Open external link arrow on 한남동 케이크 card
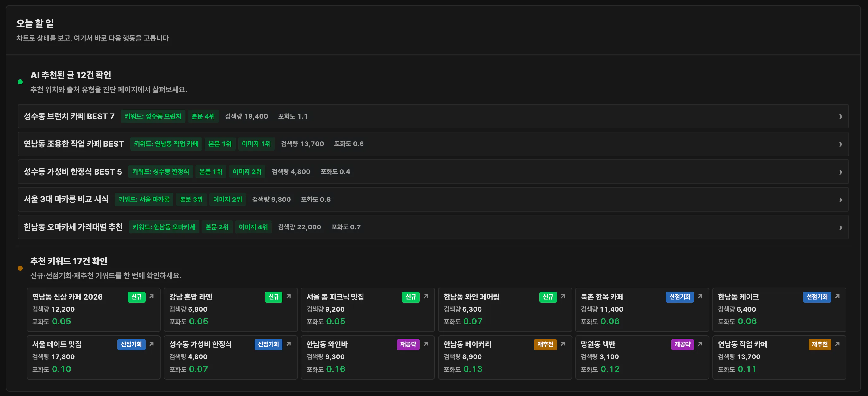The image size is (868, 396). [837, 296]
